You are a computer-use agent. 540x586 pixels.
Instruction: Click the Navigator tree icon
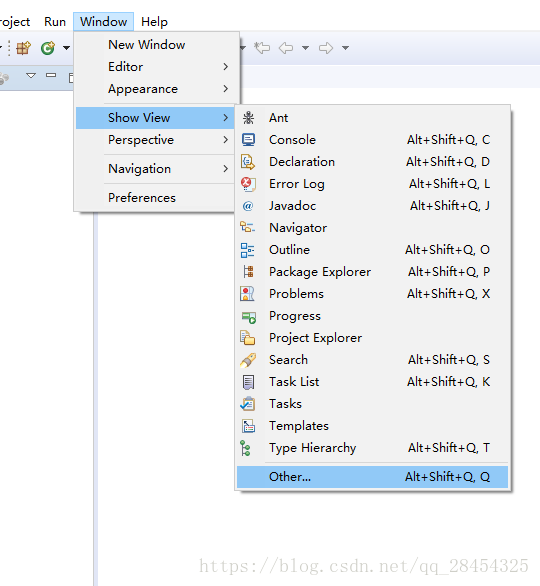click(x=247, y=227)
